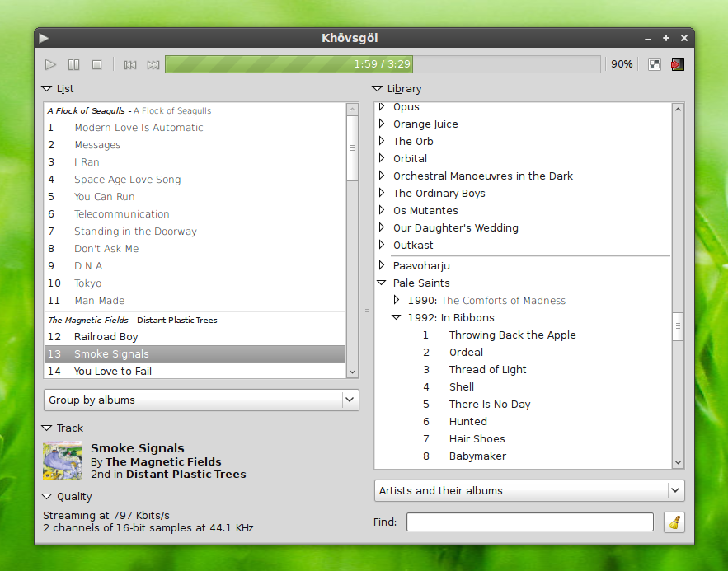
Task: Click the broom icon to clear Find
Action: point(674,522)
